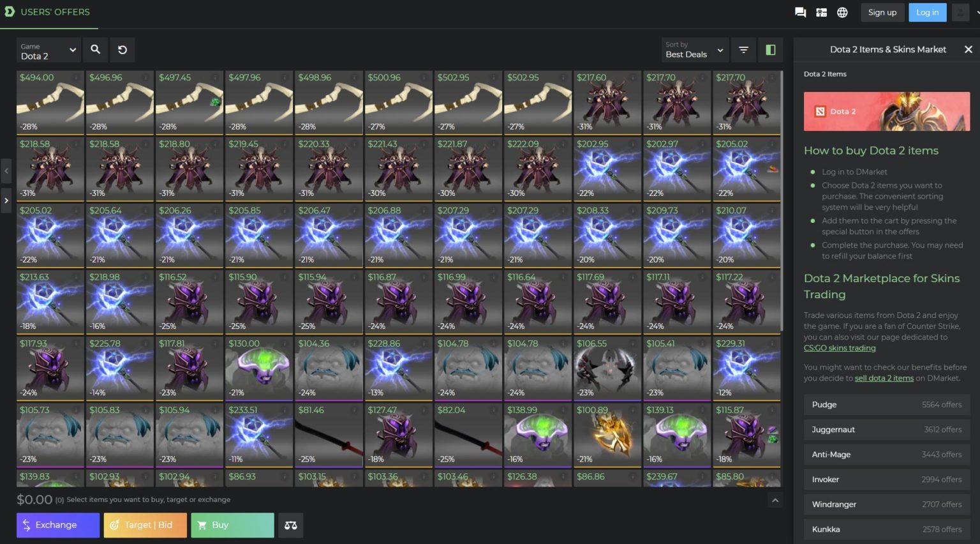This screenshot has height=544, width=980.
Task: Expand the account menu arrow beside avatar
Action: [x=977, y=12]
